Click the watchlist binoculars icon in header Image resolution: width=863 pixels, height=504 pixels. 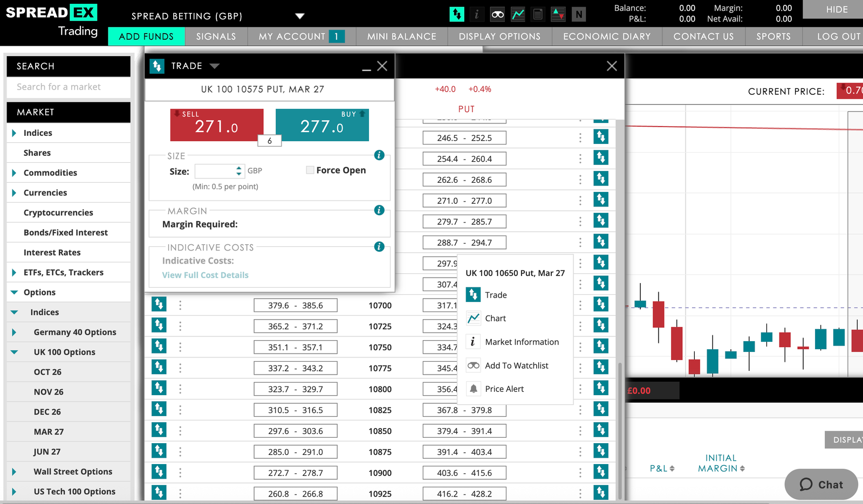(x=497, y=15)
